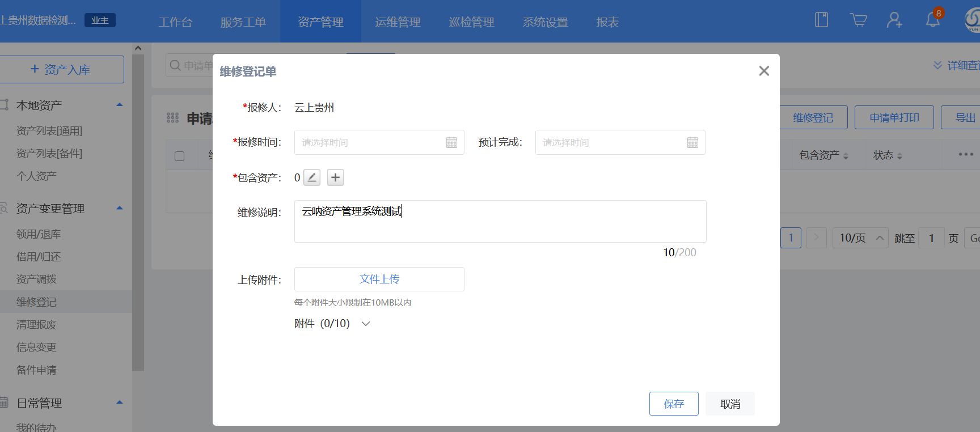Image resolution: width=980 pixels, height=432 pixels.
Task: Click the plus icon to add 包含资产
Action: 336,177
